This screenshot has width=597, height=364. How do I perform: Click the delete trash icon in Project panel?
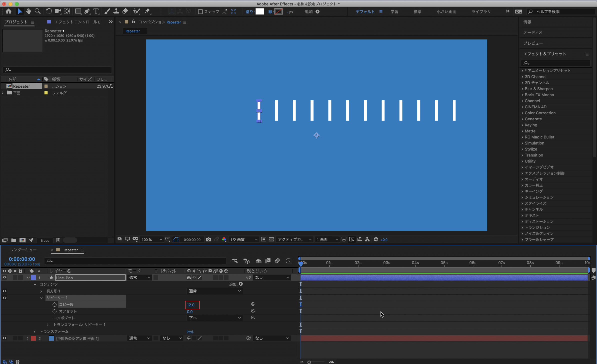coord(58,240)
